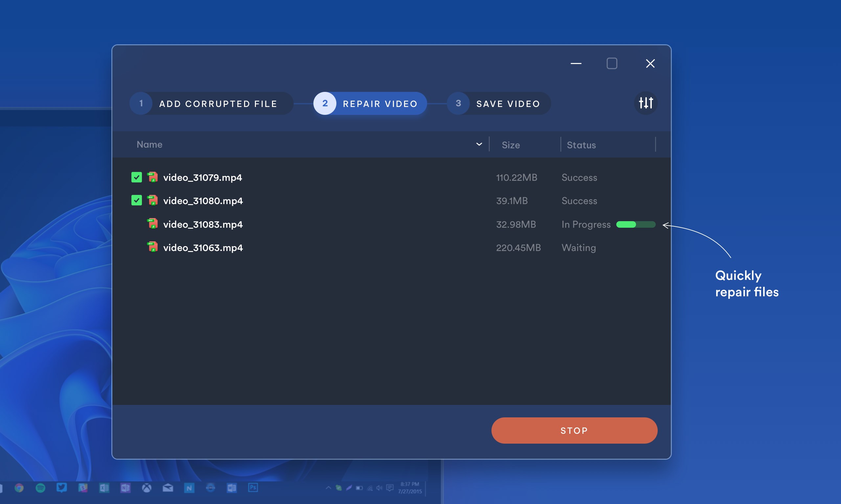Open the settings sliders icon
This screenshot has width=841, height=504.
click(646, 103)
